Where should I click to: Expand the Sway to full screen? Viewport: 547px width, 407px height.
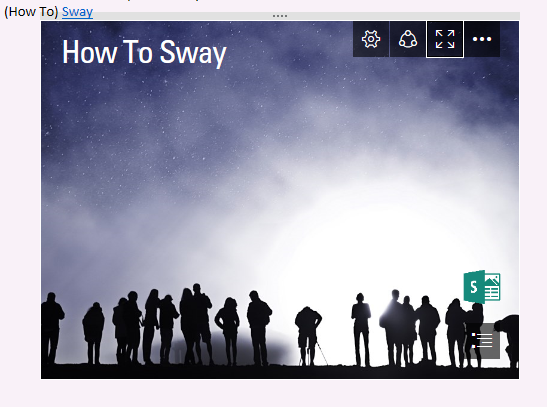(445, 39)
